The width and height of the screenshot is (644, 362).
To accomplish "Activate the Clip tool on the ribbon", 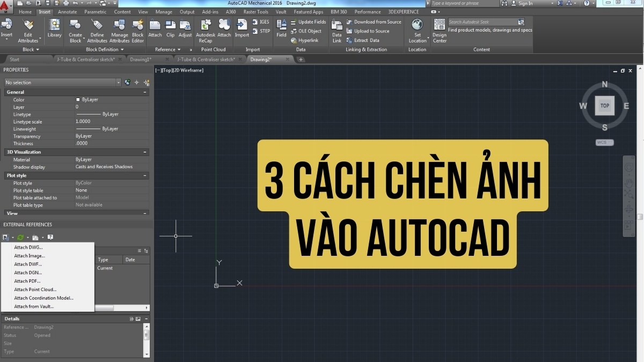I will coord(170,29).
